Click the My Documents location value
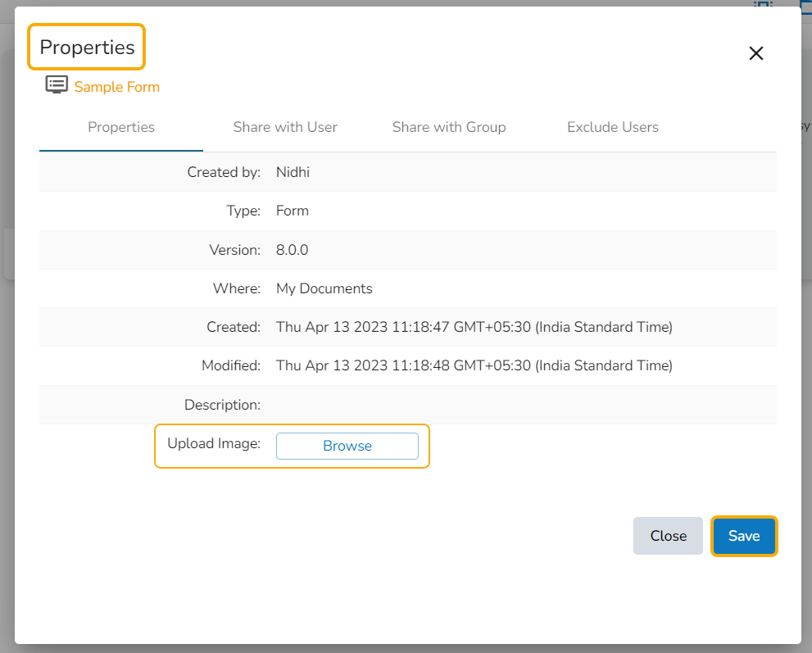 (324, 288)
